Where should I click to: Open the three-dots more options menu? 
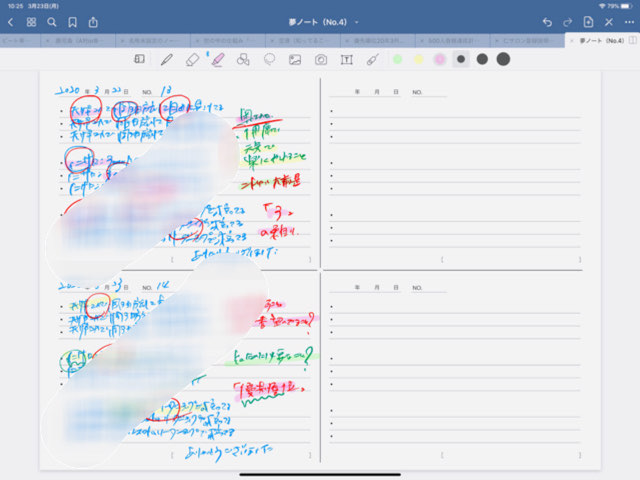[630, 22]
